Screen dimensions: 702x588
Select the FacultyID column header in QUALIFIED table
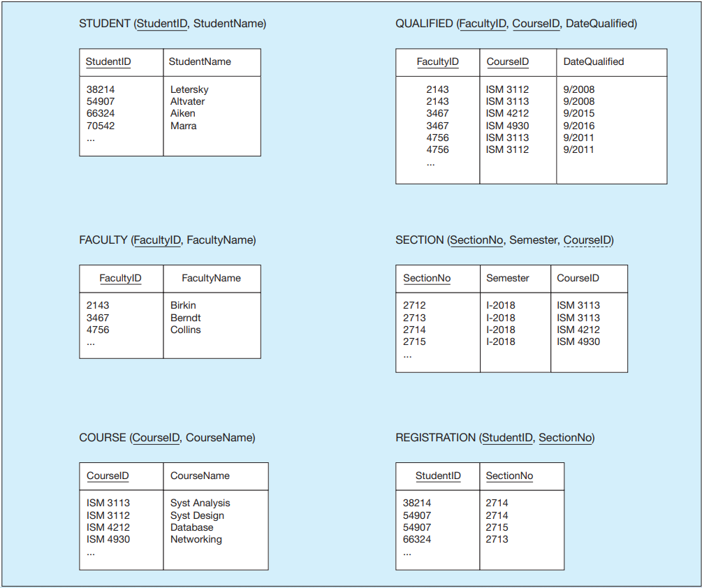point(438,62)
